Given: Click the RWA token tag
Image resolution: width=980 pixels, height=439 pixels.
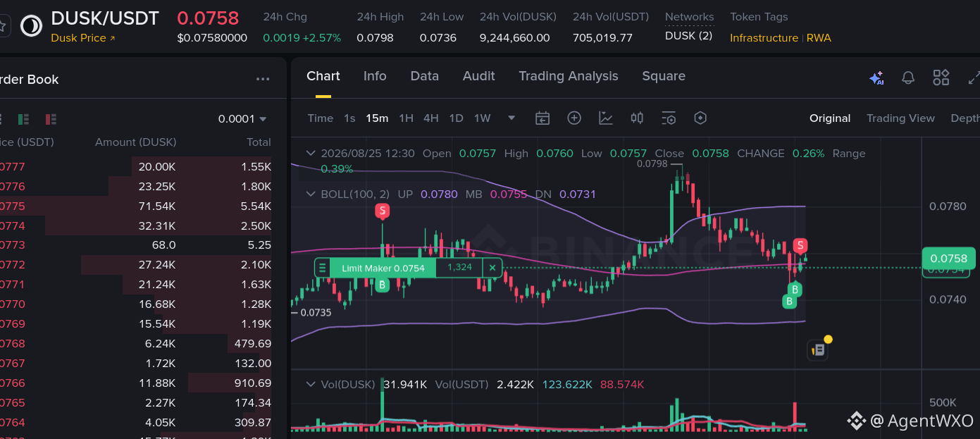Looking at the screenshot, I should (x=819, y=38).
